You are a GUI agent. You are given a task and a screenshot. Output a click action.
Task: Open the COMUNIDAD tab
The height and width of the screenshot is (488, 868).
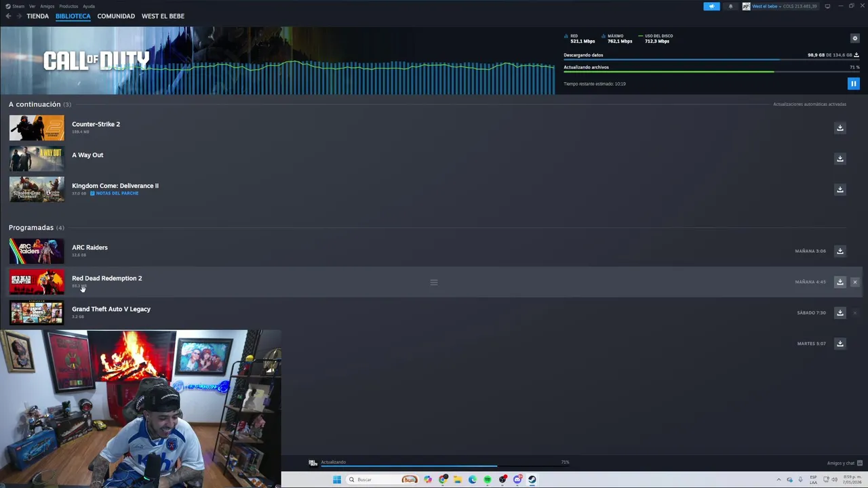(116, 16)
